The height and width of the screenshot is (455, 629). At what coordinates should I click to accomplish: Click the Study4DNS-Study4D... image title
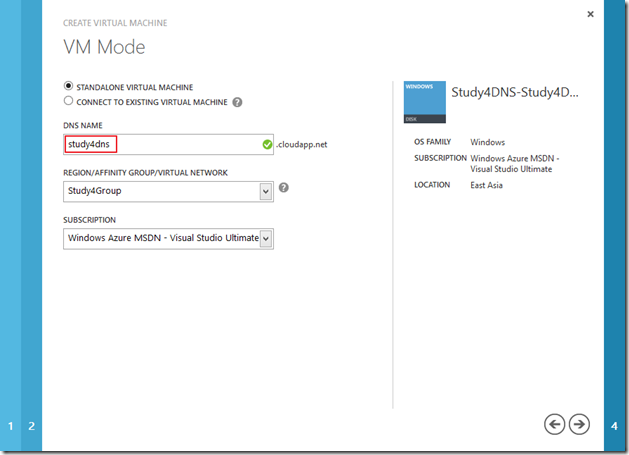[515, 92]
